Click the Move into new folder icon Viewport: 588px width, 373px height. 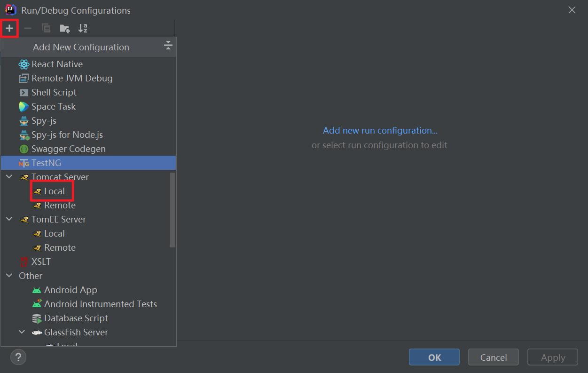pos(65,29)
